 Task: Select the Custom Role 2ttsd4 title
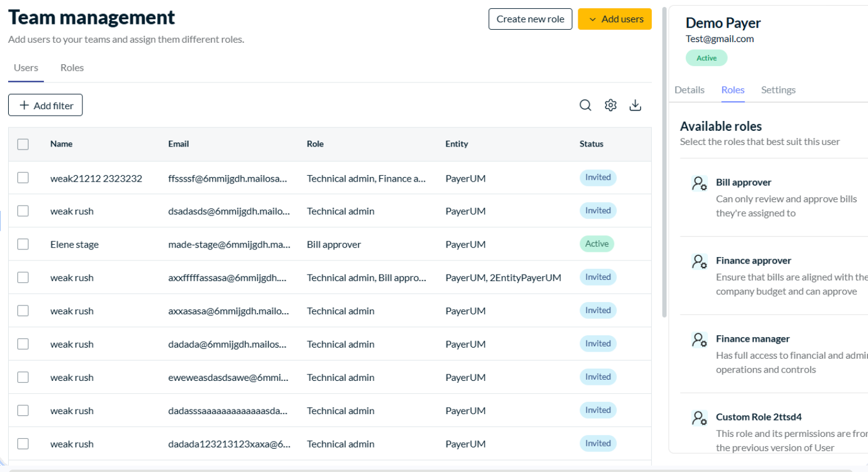759,417
